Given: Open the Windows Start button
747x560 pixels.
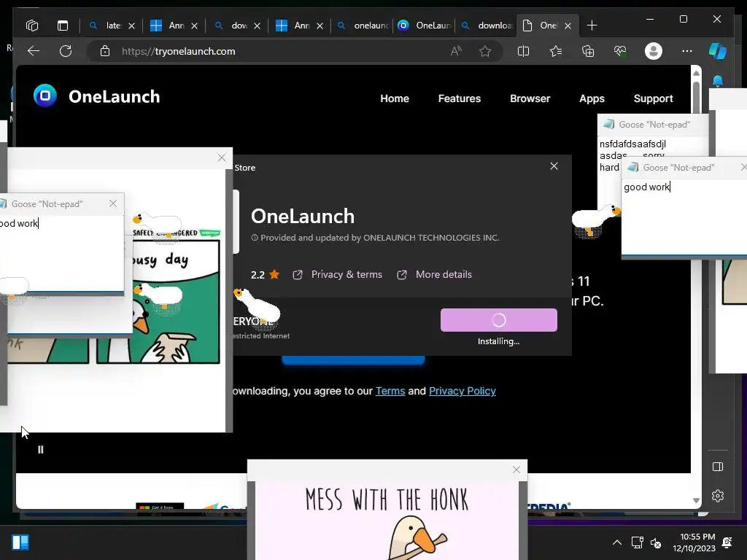Looking at the screenshot, I should coord(20,542).
